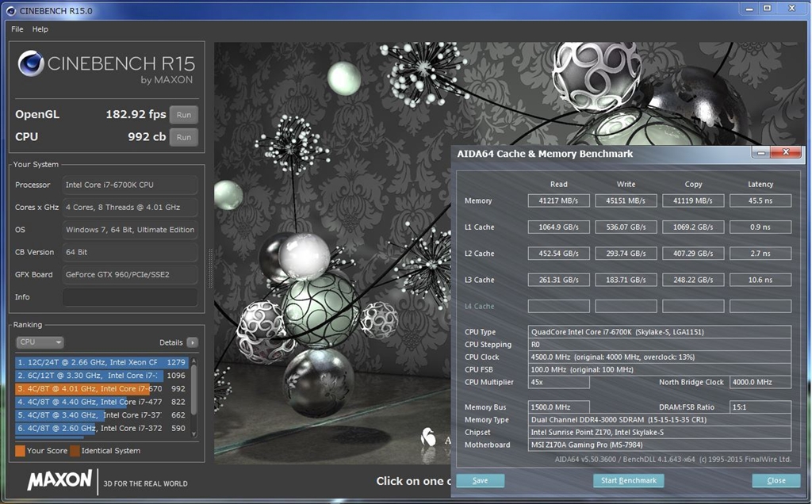
Task: Open the CPU ranking type dropdown
Action: [x=40, y=343]
